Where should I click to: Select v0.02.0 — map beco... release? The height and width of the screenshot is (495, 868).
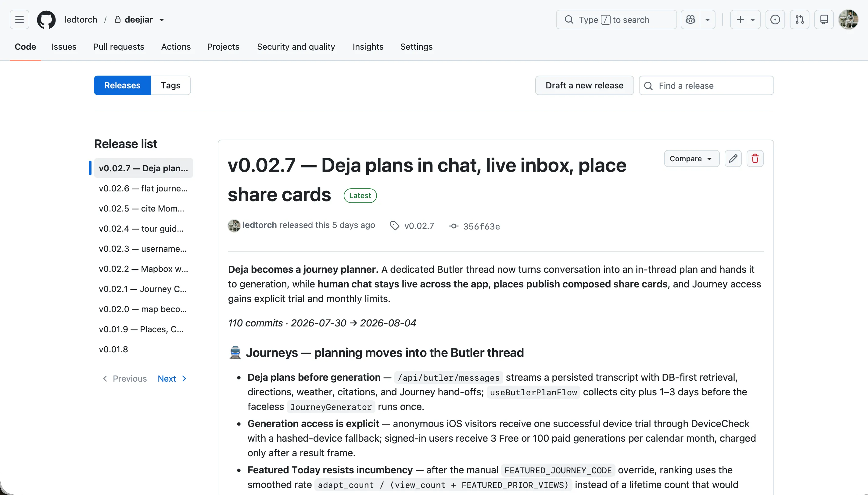click(x=144, y=309)
